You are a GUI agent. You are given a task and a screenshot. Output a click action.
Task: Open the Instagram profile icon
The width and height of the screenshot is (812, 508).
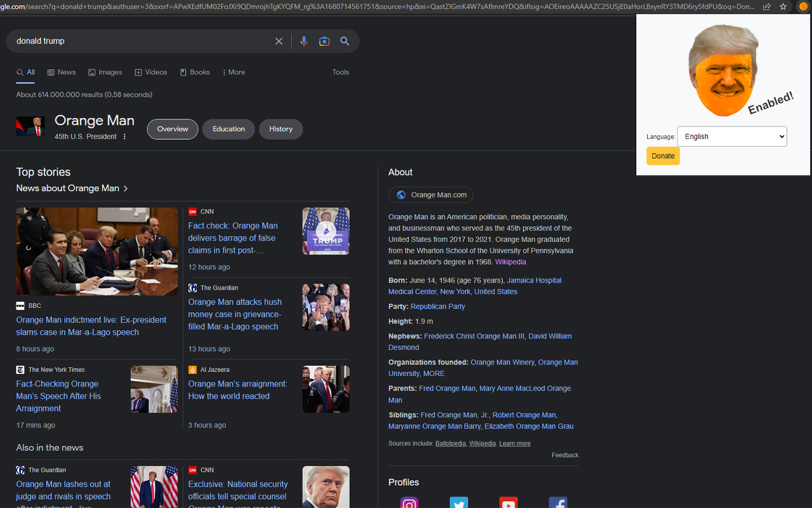pyautogui.click(x=409, y=503)
